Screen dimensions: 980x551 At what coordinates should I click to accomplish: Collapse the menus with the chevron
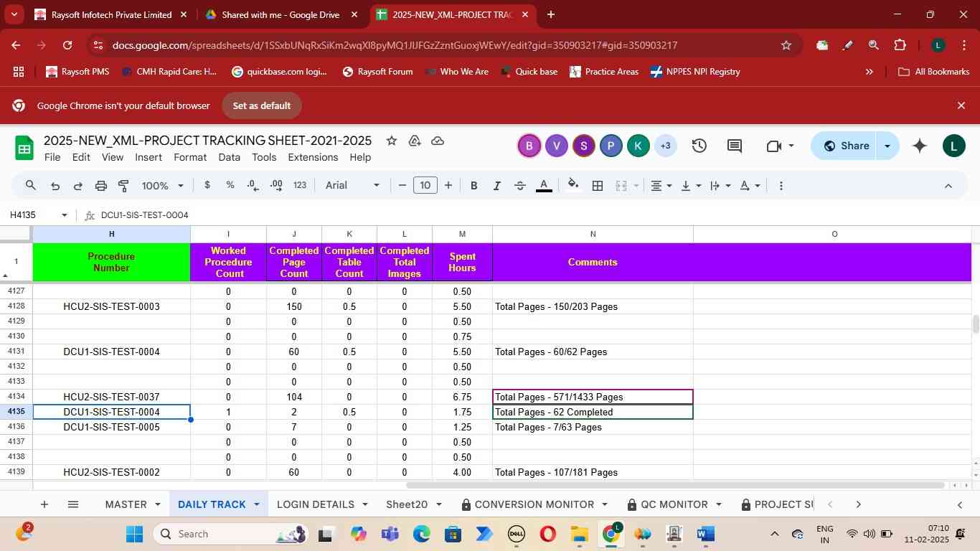point(948,185)
